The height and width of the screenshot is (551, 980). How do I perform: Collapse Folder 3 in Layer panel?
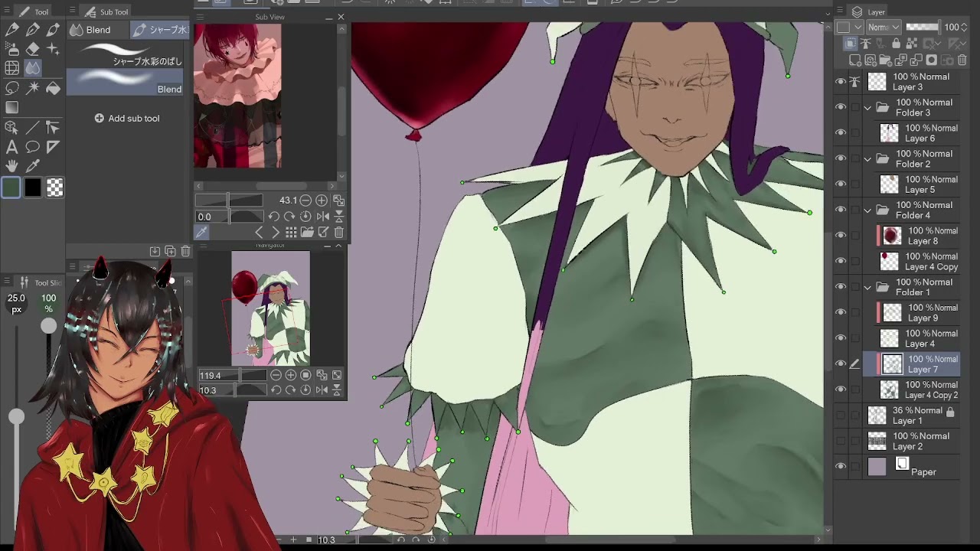point(867,108)
